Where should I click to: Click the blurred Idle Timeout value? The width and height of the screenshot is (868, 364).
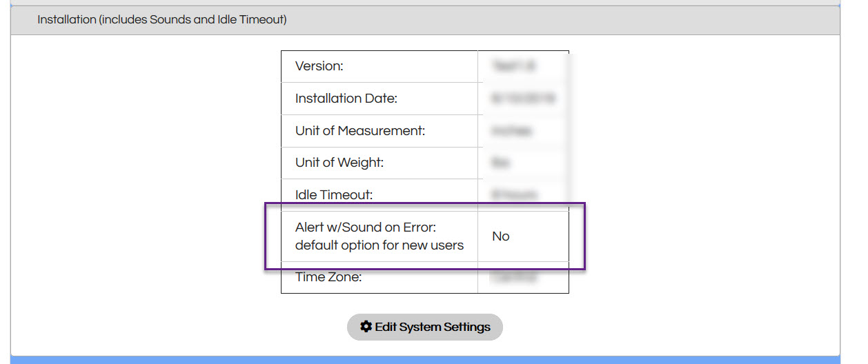[x=515, y=195]
